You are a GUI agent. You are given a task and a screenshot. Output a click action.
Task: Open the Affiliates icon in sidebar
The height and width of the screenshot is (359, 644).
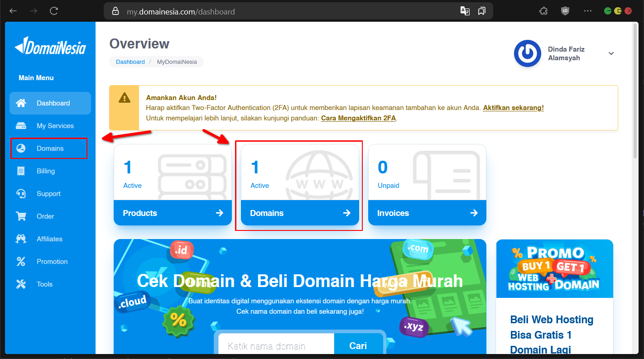(21, 239)
